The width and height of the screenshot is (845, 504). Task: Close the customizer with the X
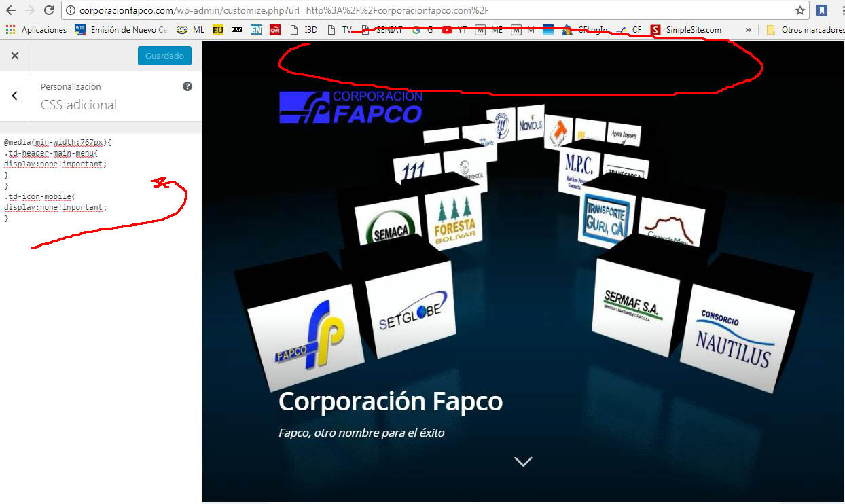pos(15,56)
